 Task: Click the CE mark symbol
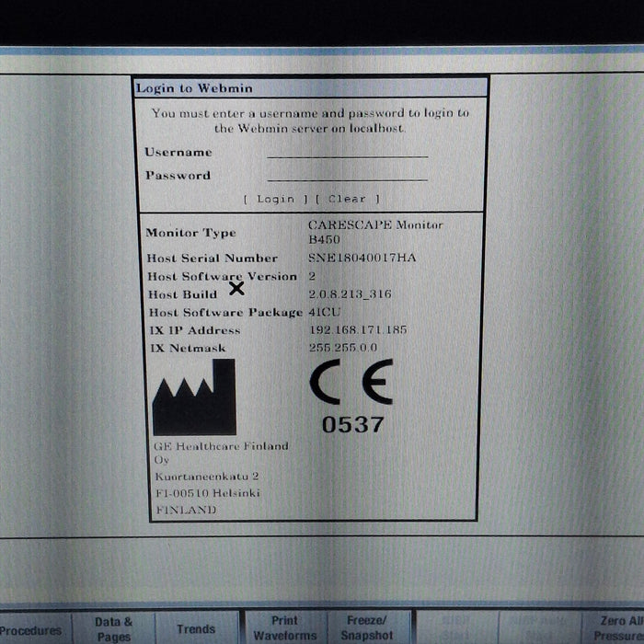[351, 382]
